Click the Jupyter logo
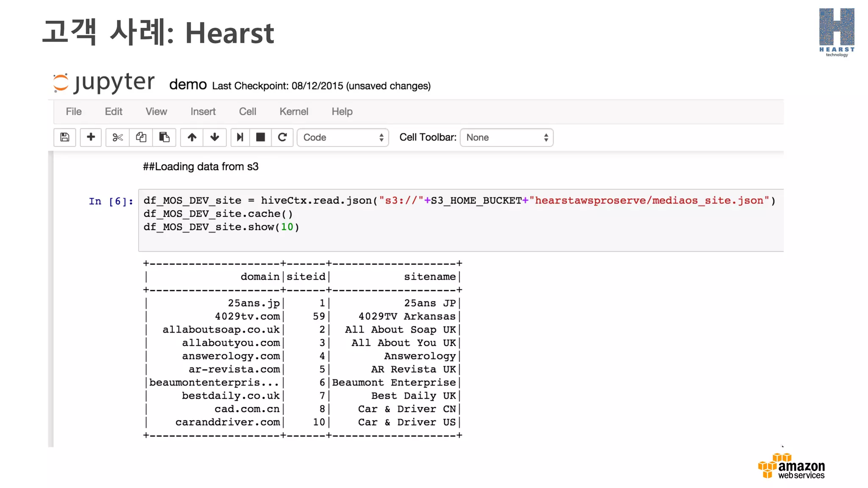868x488 pixels. click(x=104, y=83)
